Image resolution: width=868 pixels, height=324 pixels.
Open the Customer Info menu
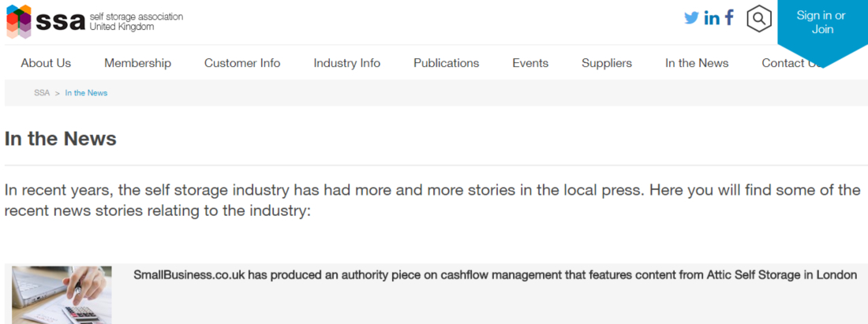pyautogui.click(x=242, y=63)
